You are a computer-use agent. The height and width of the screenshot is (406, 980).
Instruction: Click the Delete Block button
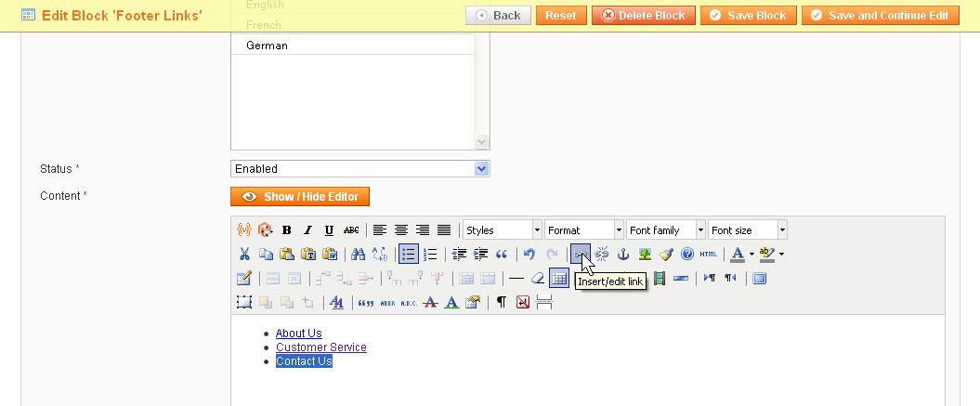click(x=643, y=16)
